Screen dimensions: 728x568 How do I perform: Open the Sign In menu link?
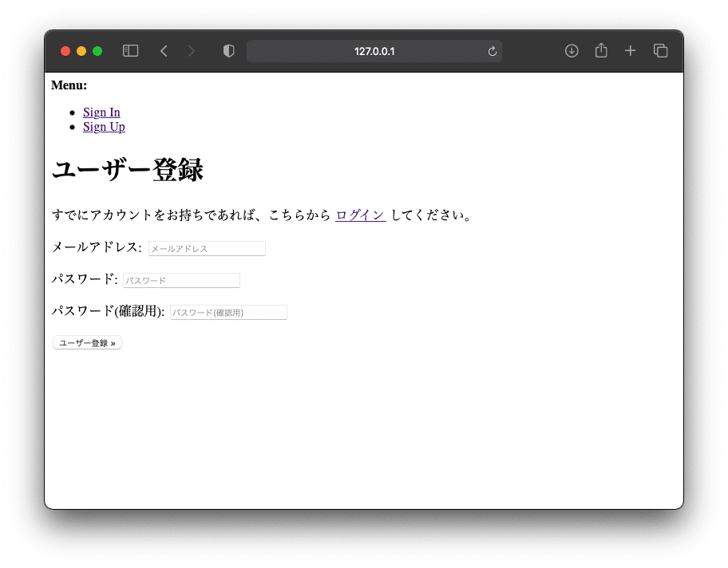101,112
